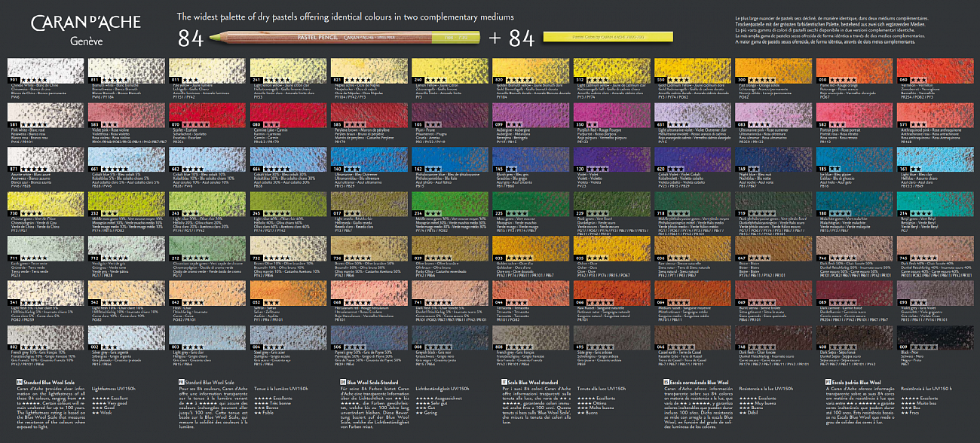Choose the Aubergine 099 swatch
Image resolution: width=980 pixels, height=443 pixels.
(531, 114)
